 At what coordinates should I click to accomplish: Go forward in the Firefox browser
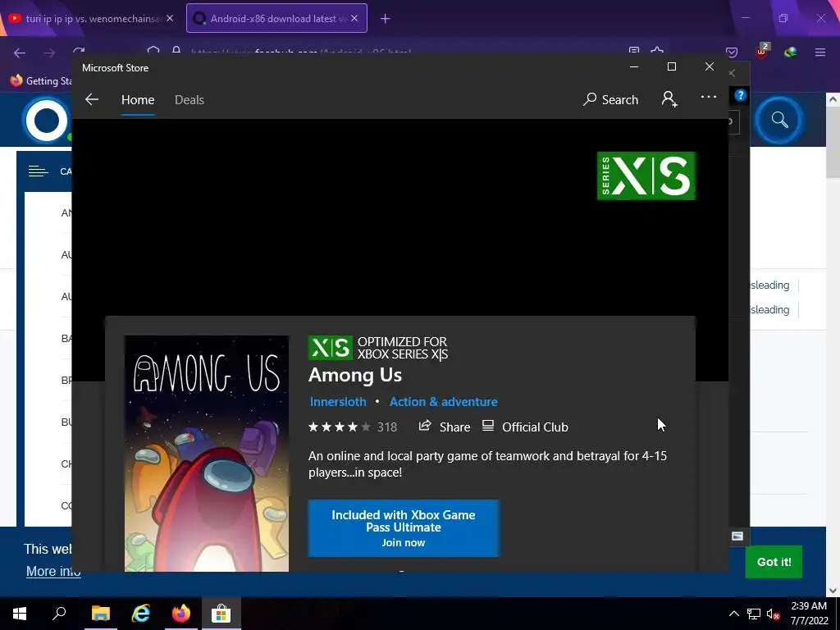pyautogui.click(x=48, y=52)
